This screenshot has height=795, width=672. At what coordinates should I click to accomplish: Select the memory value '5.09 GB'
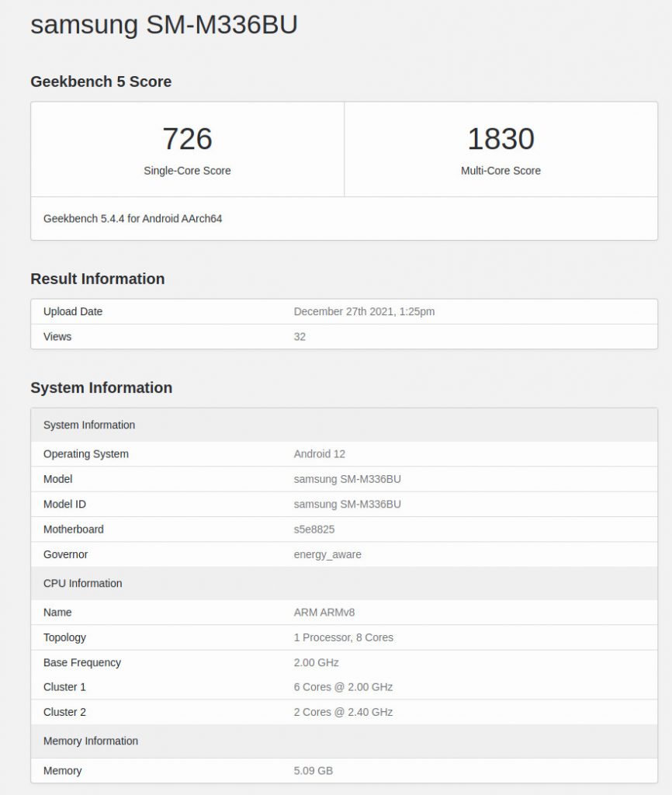click(313, 771)
